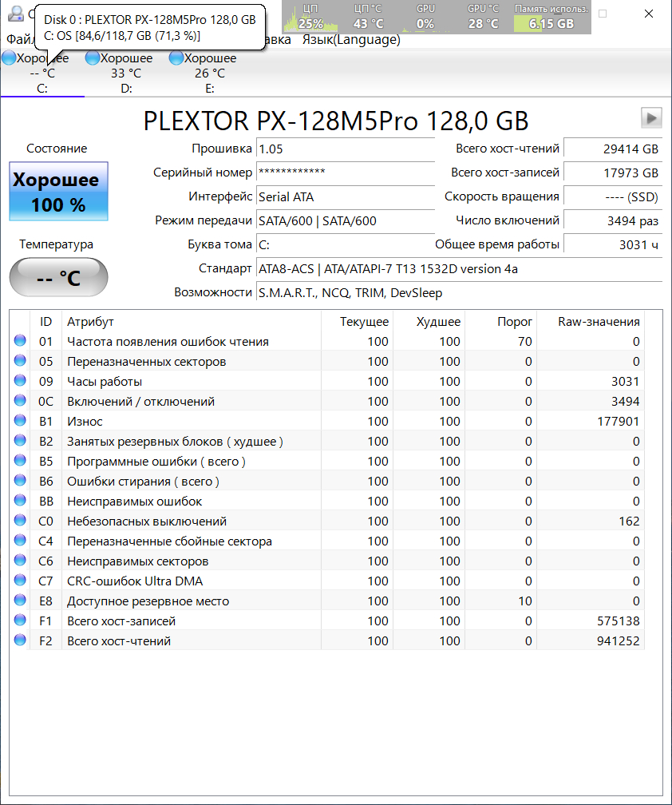Select the Износ attribute row

pos(327,422)
